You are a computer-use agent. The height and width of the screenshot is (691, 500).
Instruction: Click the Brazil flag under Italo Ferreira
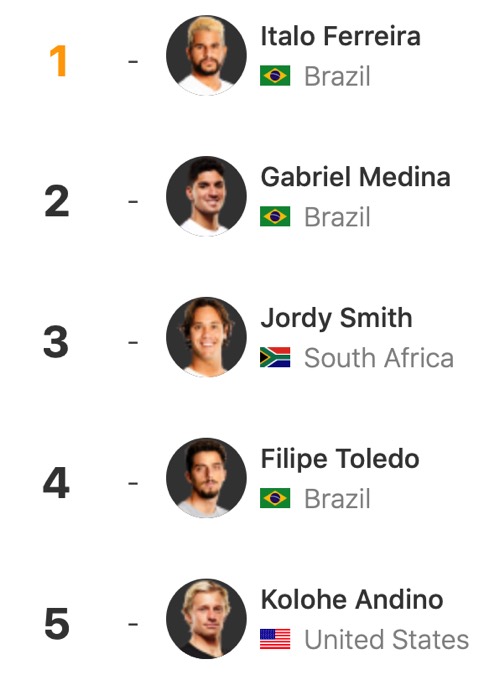(275, 75)
